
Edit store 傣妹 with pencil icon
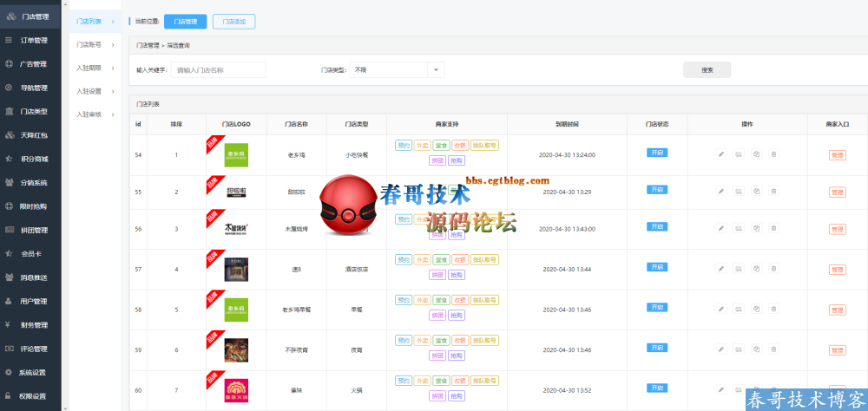click(x=720, y=389)
